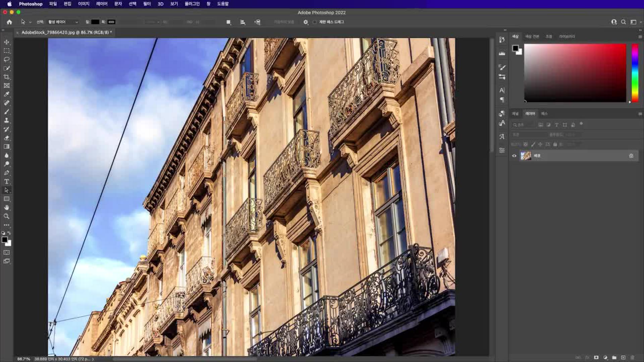
Task: Open the workspace switcher dropdown
Action: tap(634, 22)
